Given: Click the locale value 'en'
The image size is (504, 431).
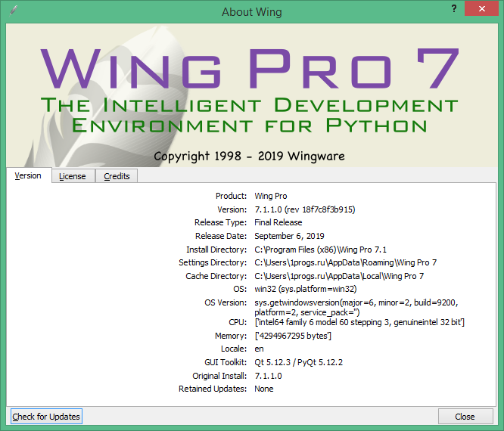Looking at the screenshot, I should (x=259, y=349).
